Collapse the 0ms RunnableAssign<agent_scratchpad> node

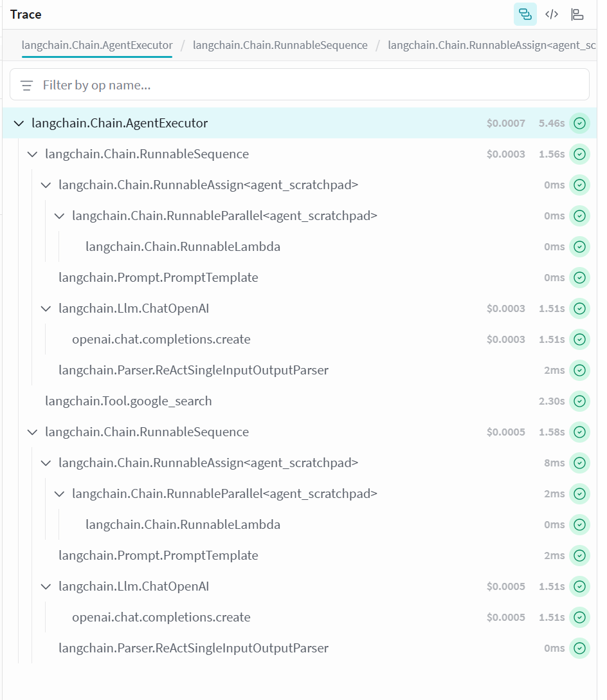pyautogui.click(x=46, y=185)
